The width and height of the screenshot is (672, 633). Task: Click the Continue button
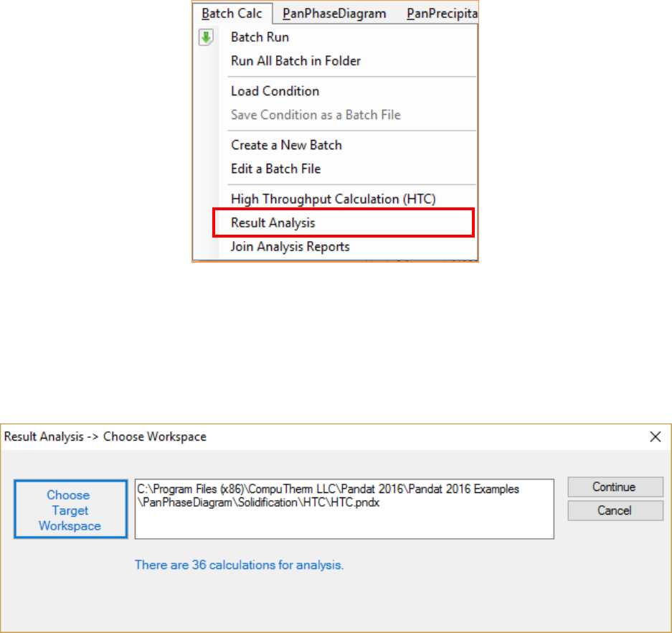pos(615,487)
